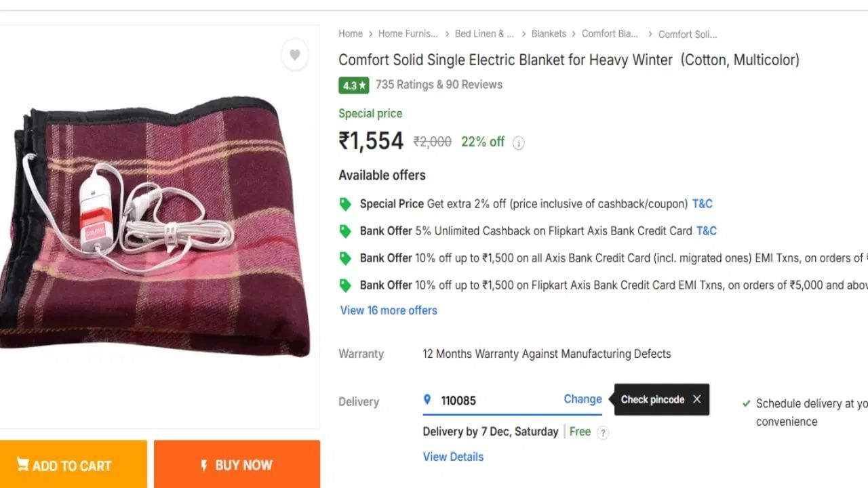This screenshot has width=868, height=488.
Task: Click the price info icon beside 22% off
Action: [519, 143]
